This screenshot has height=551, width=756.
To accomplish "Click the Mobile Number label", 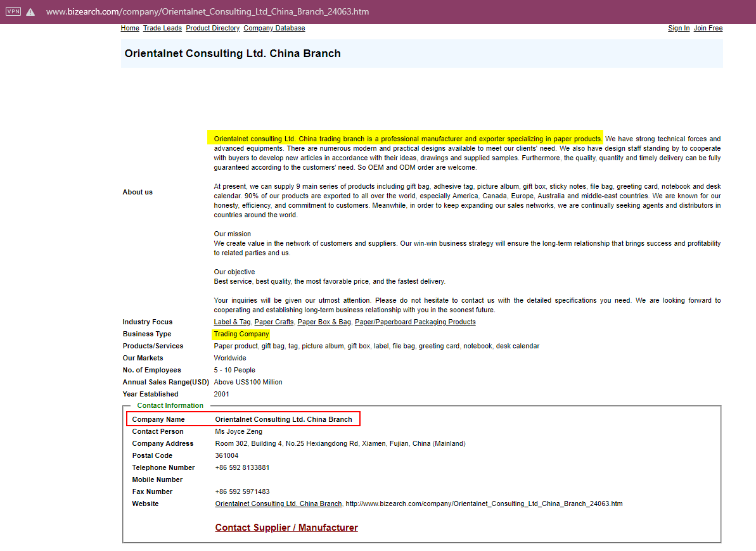I will (x=157, y=479).
